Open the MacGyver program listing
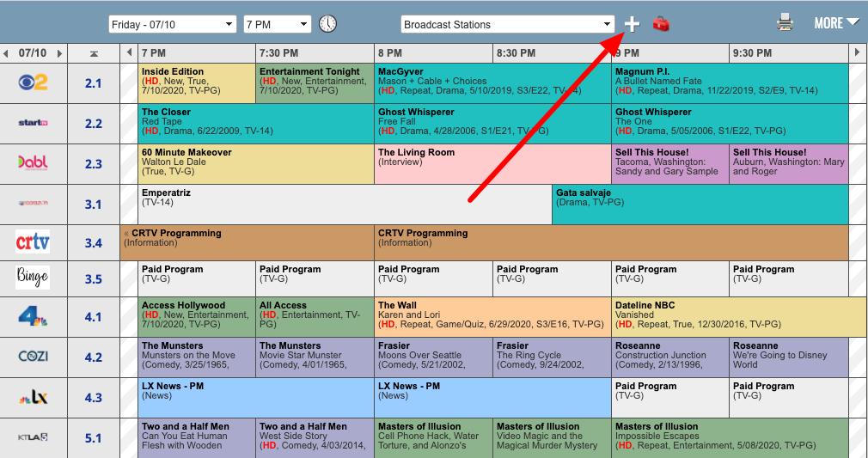This screenshot has height=458, width=868. click(x=492, y=82)
